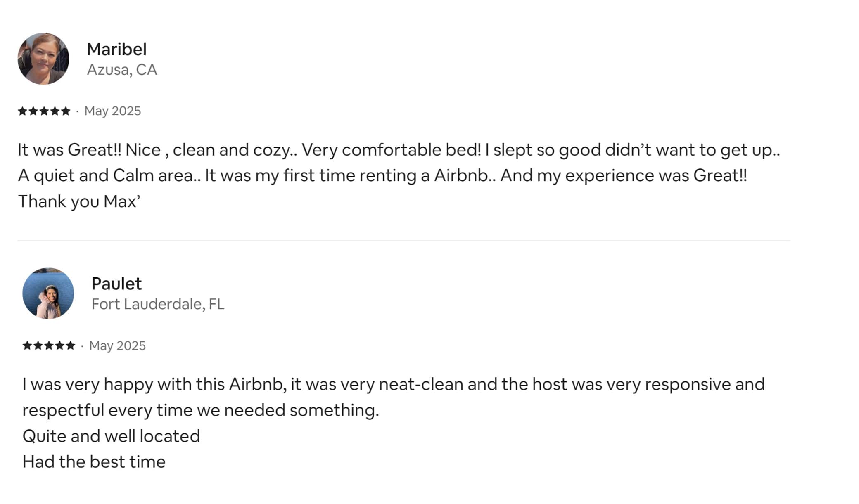Click the last star in Paulet's rating
Image resolution: width=859 pixels, height=504 pixels.
click(71, 345)
